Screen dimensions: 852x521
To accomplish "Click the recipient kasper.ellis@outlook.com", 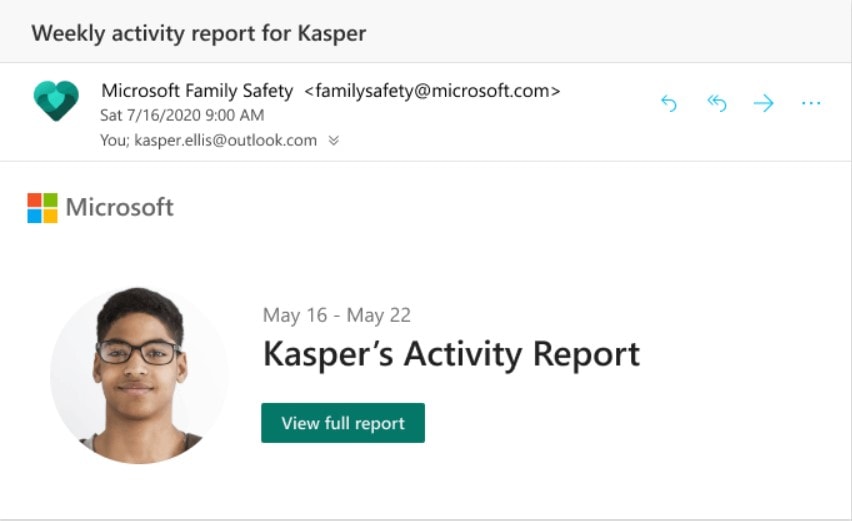I will pos(225,140).
